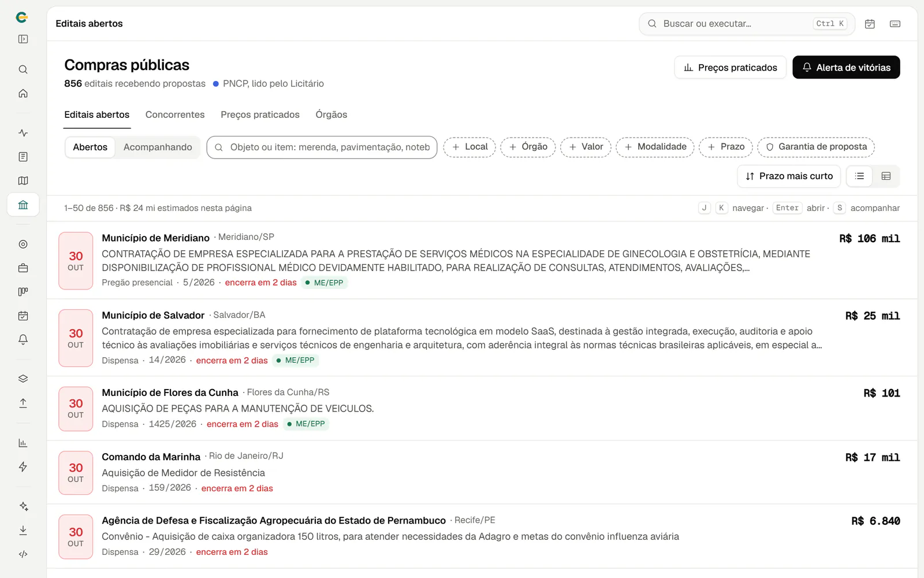Show keyboard shortcuts via keyboard icon
The image size is (924, 578).
pos(895,24)
